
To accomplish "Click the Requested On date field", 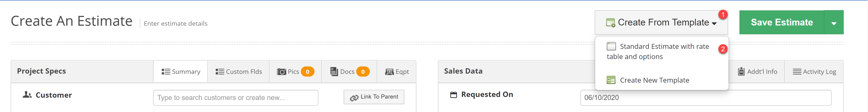I will 706,98.
